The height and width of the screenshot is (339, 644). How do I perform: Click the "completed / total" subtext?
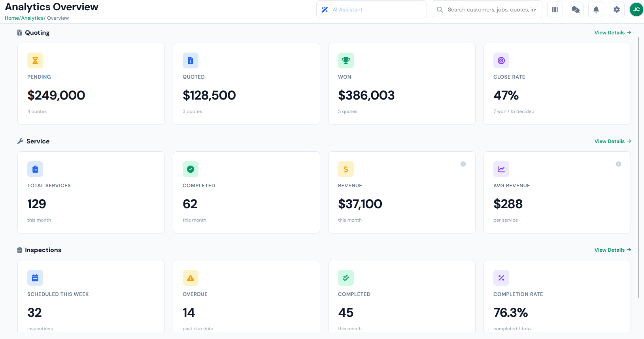pyautogui.click(x=513, y=329)
